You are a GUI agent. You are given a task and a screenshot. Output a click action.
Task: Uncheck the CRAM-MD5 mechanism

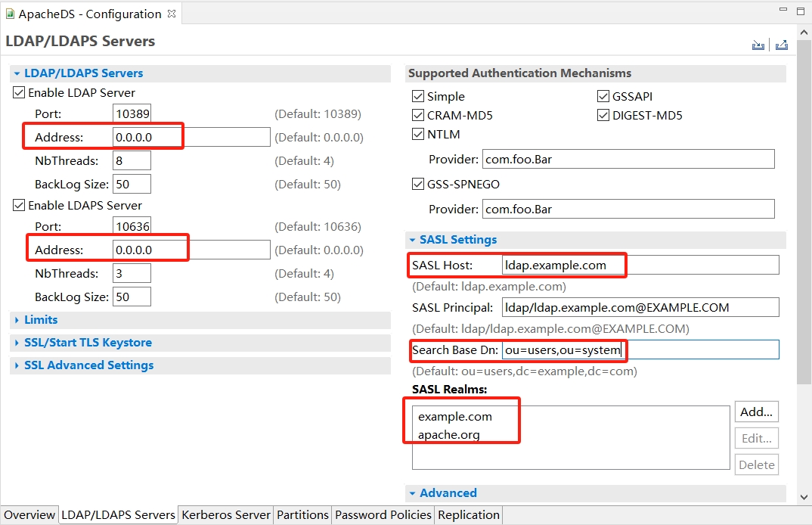point(417,116)
